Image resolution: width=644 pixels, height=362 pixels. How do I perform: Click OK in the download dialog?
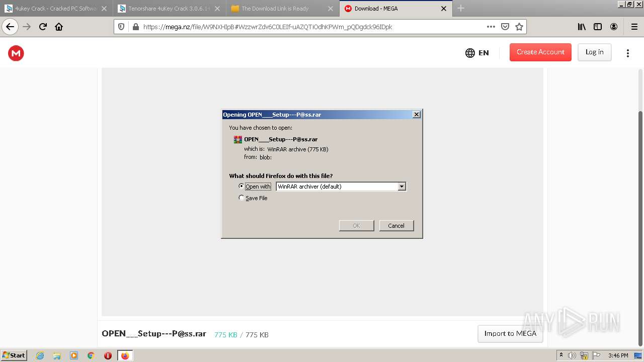tap(356, 226)
